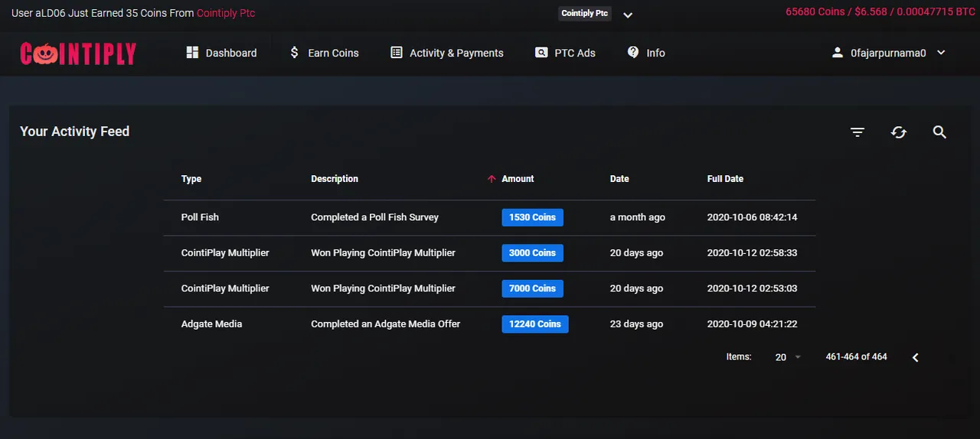This screenshot has width=980, height=439.
Task: Click "Completed a Poll Fish Survey" description
Action: click(x=374, y=217)
